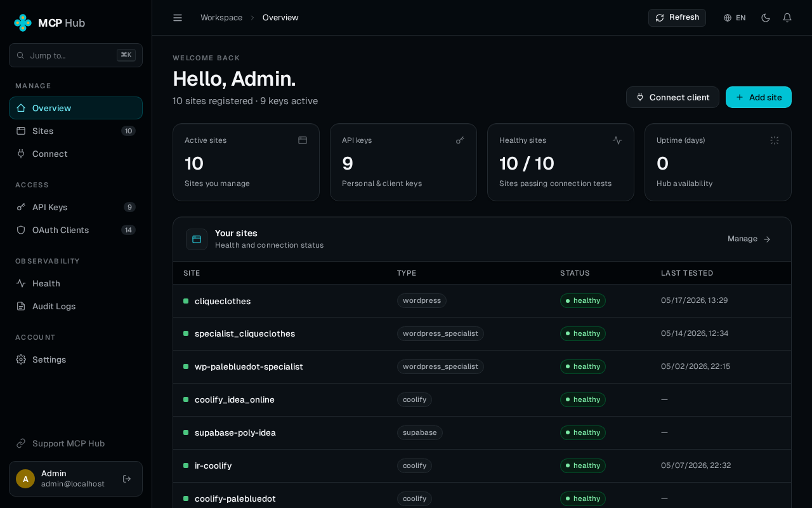This screenshot has height=508, width=812.
Task: Open Settings in the sidebar
Action: tap(75, 359)
